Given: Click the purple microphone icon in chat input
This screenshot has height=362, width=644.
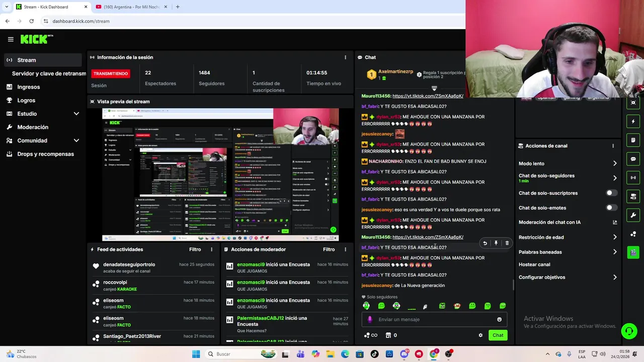Looking at the screenshot, I should [370, 319].
